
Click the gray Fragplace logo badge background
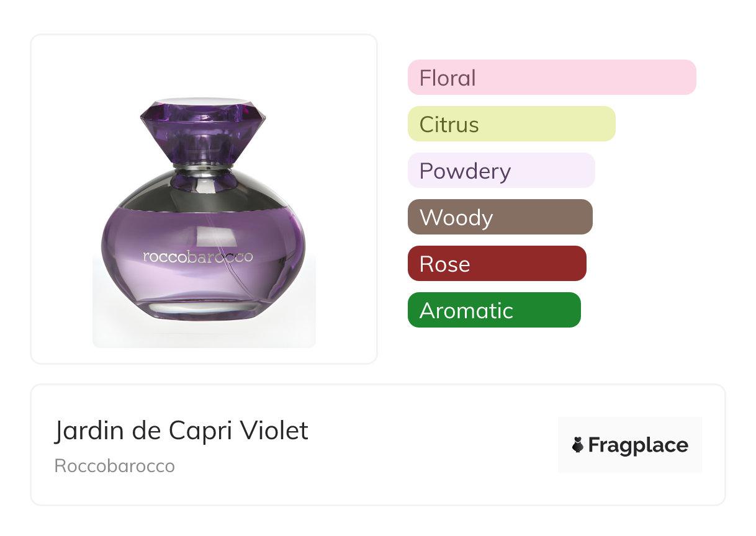630,428
